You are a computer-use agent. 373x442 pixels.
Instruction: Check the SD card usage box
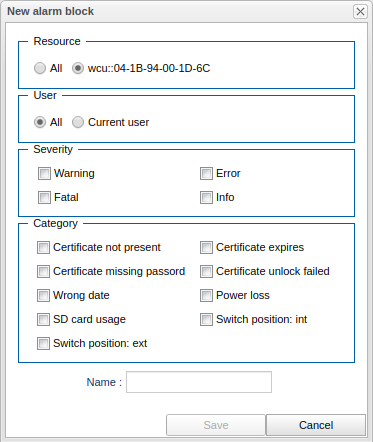[x=43, y=320]
